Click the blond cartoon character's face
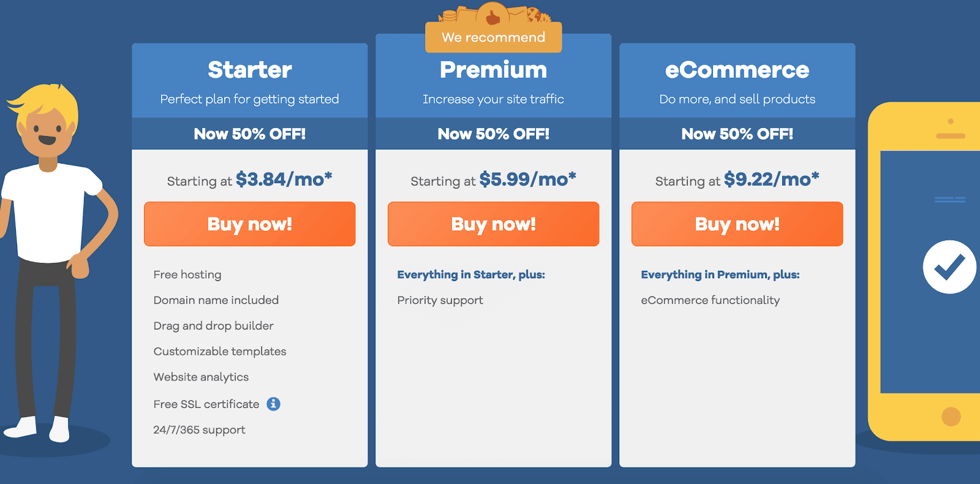Image resolution: width=980 pixels, height=484 pixels. click(45, 133)
